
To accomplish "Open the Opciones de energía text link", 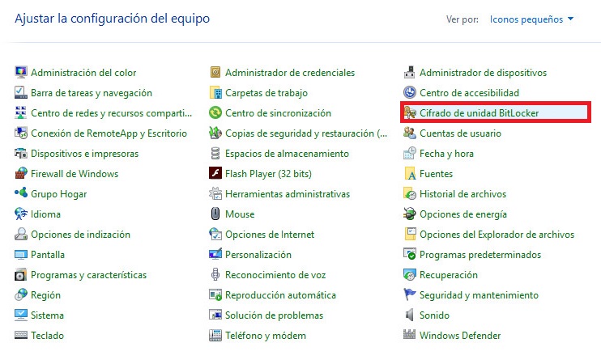I will click(463, 214).
